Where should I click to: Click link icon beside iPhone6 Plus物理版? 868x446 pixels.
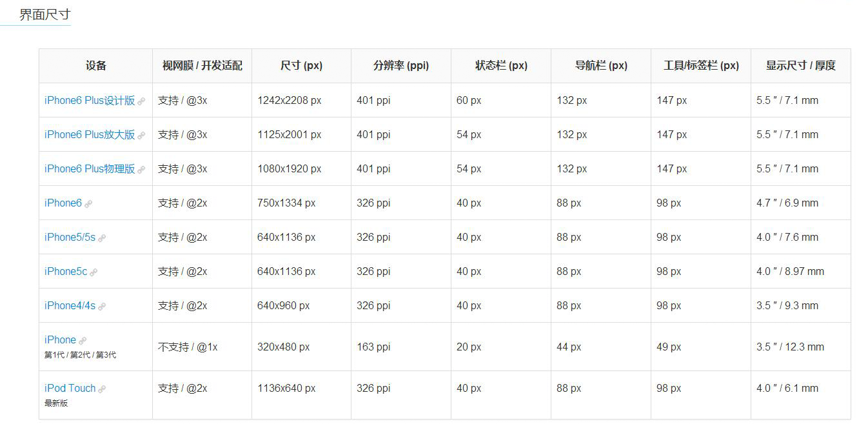point(141,170)
